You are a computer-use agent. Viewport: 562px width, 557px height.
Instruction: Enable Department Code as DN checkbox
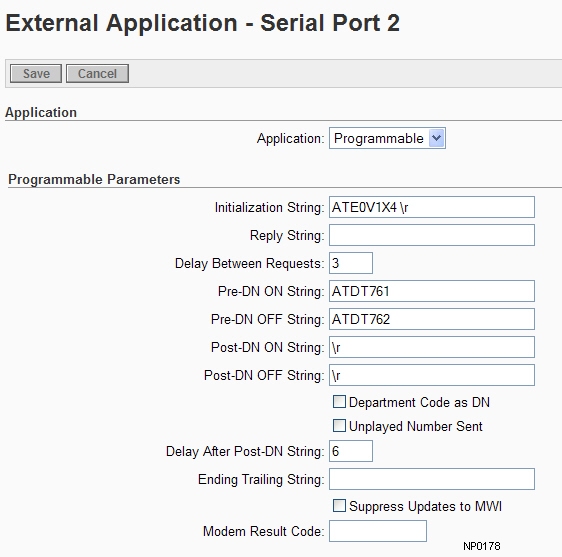coord(339,401)
